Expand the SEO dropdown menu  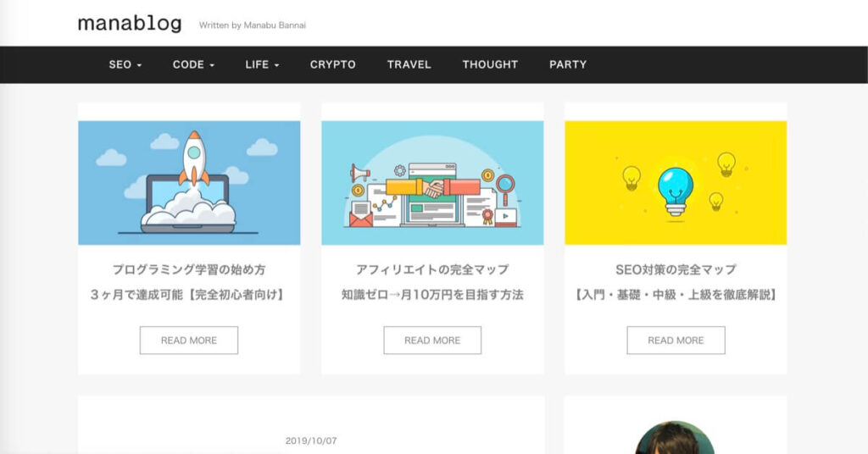coord(125,64)
